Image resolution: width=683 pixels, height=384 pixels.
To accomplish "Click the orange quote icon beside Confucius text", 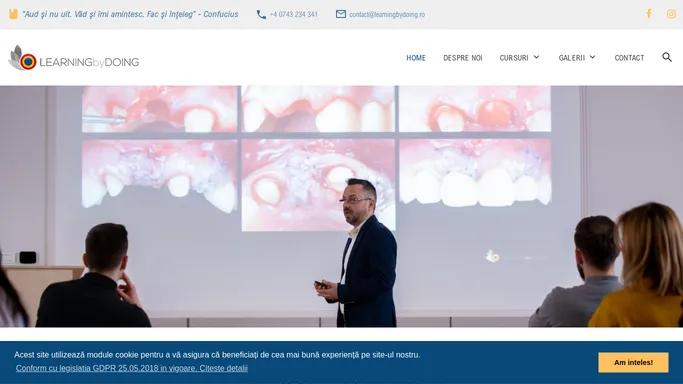I will [14, 14].
